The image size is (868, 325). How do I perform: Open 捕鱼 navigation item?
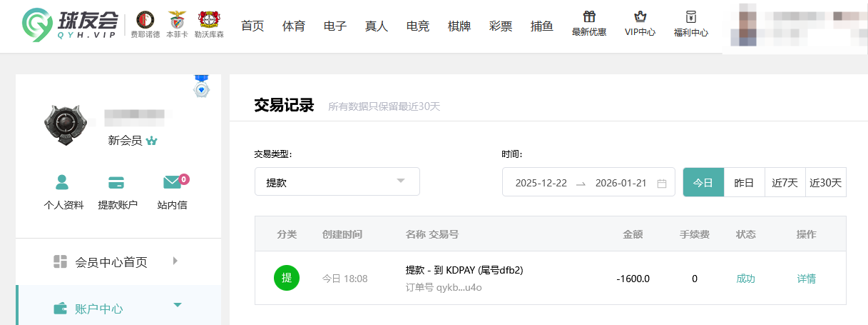click(542, 26)
